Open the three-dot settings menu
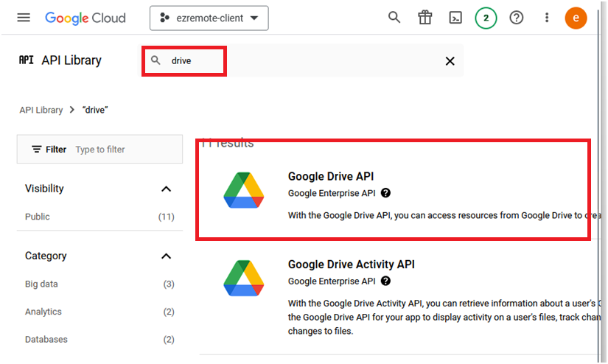 (x=547, y=18)
